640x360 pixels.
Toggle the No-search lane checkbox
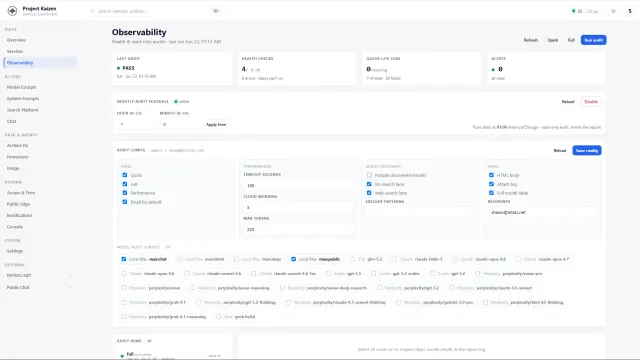coord(369,184)
